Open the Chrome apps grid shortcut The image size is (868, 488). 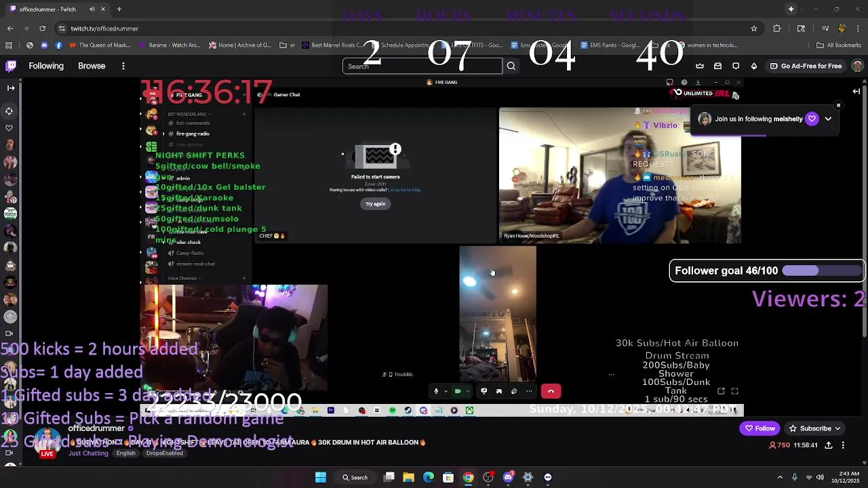coord(9,45)
